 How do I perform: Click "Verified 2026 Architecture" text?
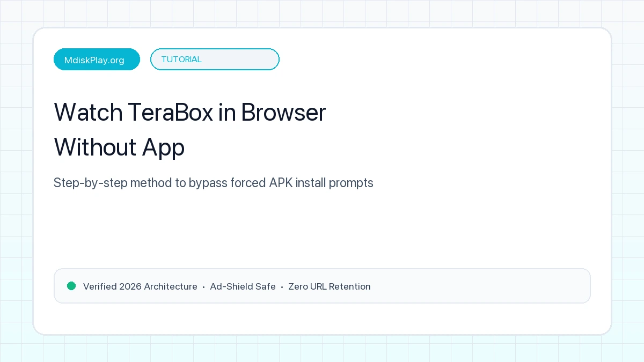point(140,286)
